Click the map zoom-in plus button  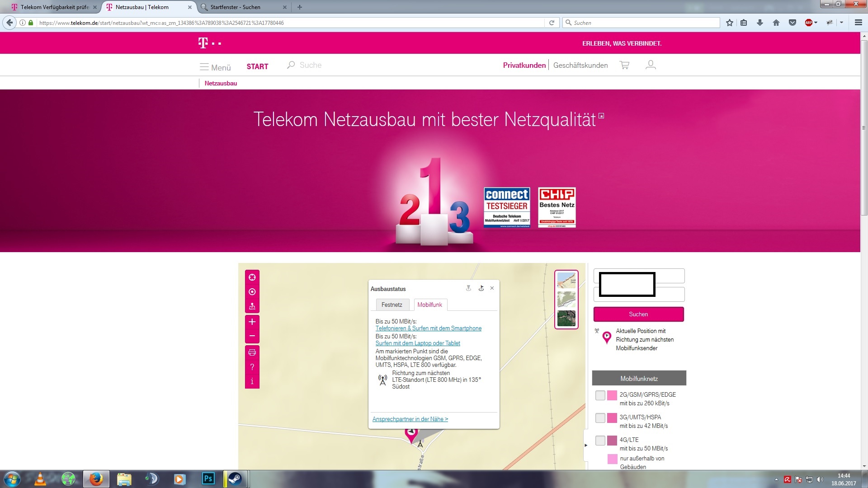(x=252, y=322)
